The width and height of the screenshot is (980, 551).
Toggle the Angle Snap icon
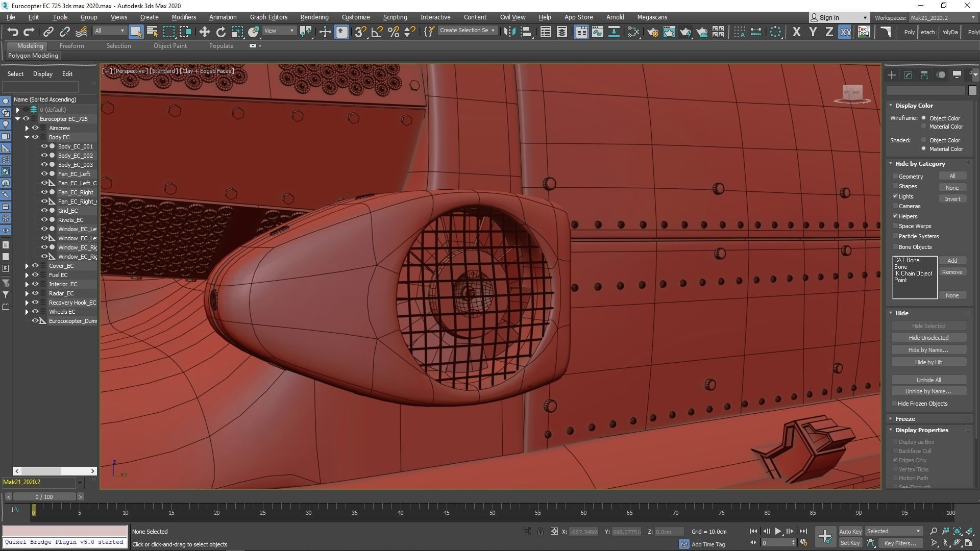[x=377, y=32]
